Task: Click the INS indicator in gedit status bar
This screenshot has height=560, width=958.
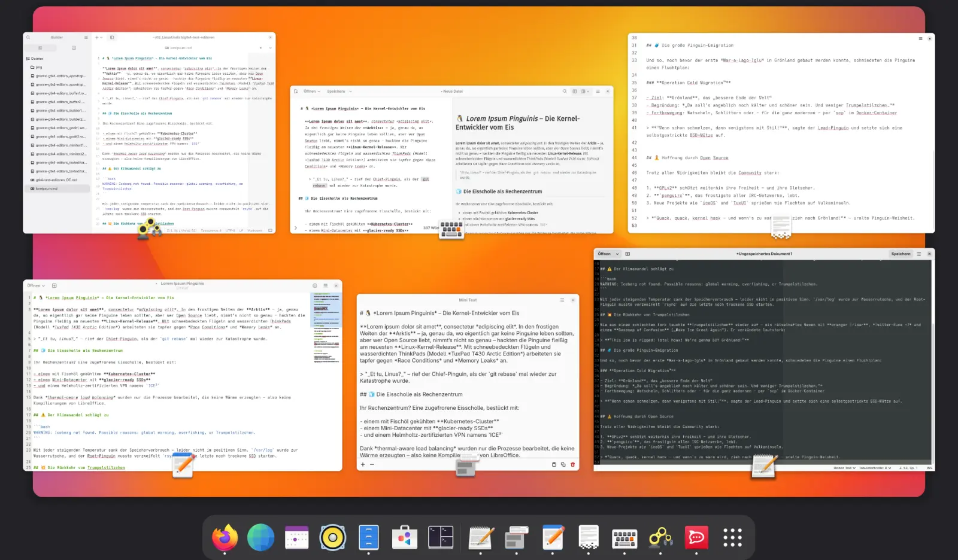Action: (x=929, y=468)
